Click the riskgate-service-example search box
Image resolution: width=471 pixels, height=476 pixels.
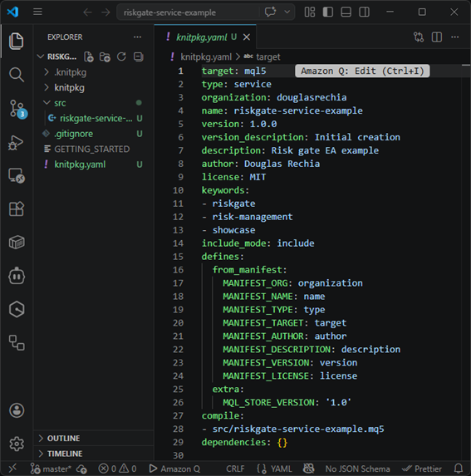pos(189,12)
